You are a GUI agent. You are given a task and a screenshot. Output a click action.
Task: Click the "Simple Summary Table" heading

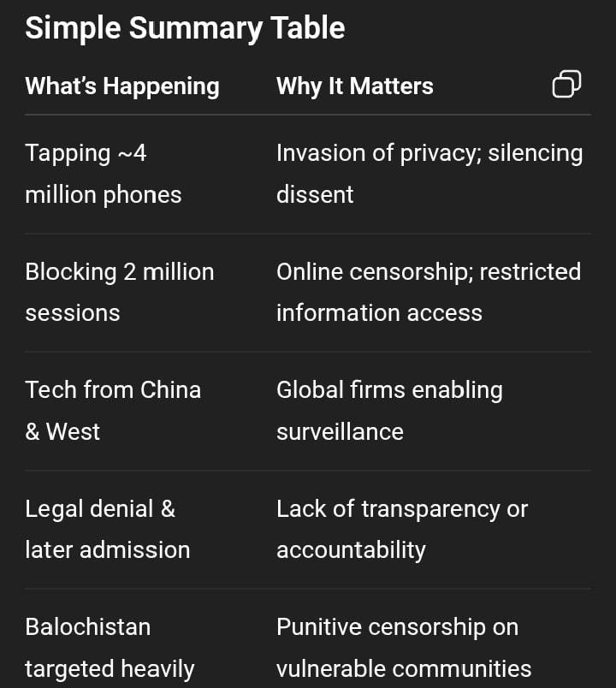(185, 28)
